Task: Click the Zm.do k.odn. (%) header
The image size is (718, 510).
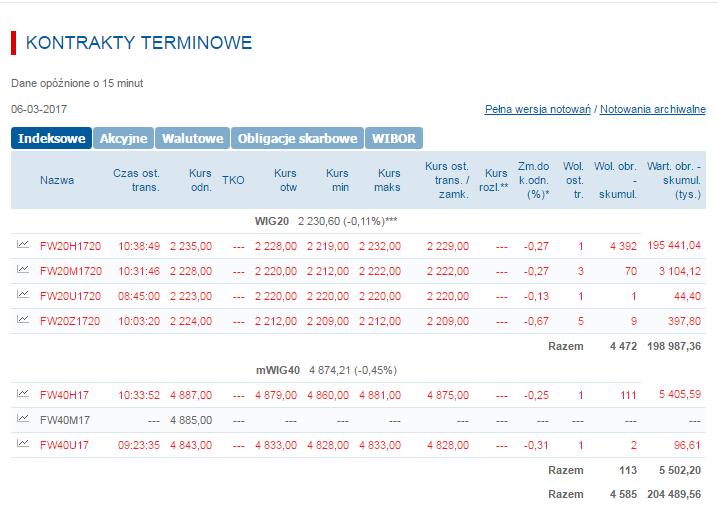Action: coord(533,180)
